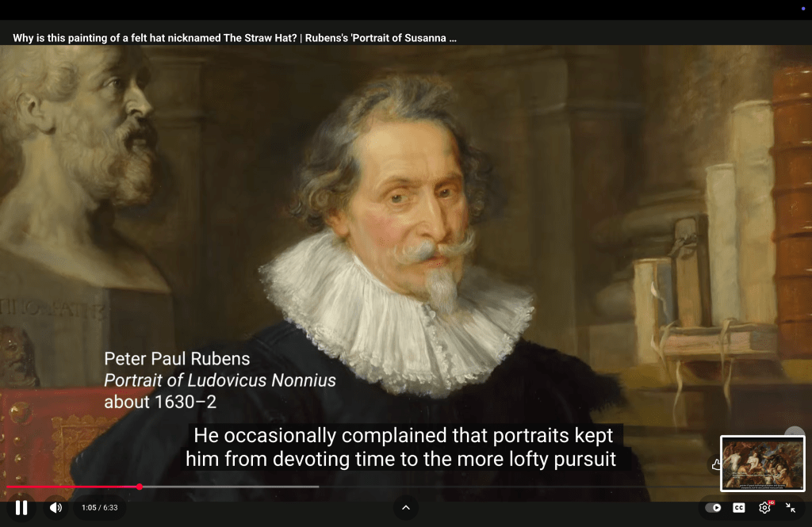Pause the video playback

pyautogui.click(x=21, y=507)
